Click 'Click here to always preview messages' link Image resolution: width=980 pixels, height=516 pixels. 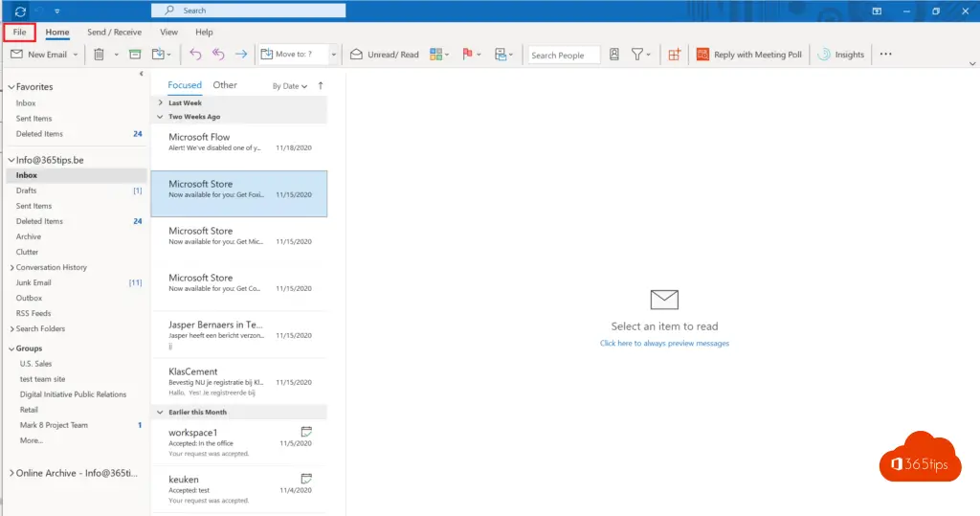coord(664,343)
